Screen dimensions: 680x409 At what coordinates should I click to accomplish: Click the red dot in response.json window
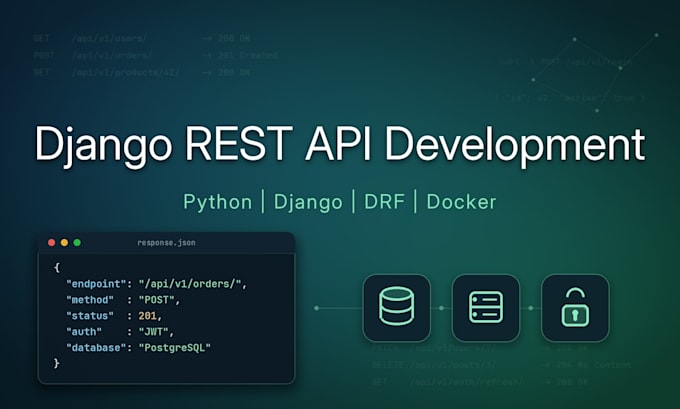tap(52, 242)
